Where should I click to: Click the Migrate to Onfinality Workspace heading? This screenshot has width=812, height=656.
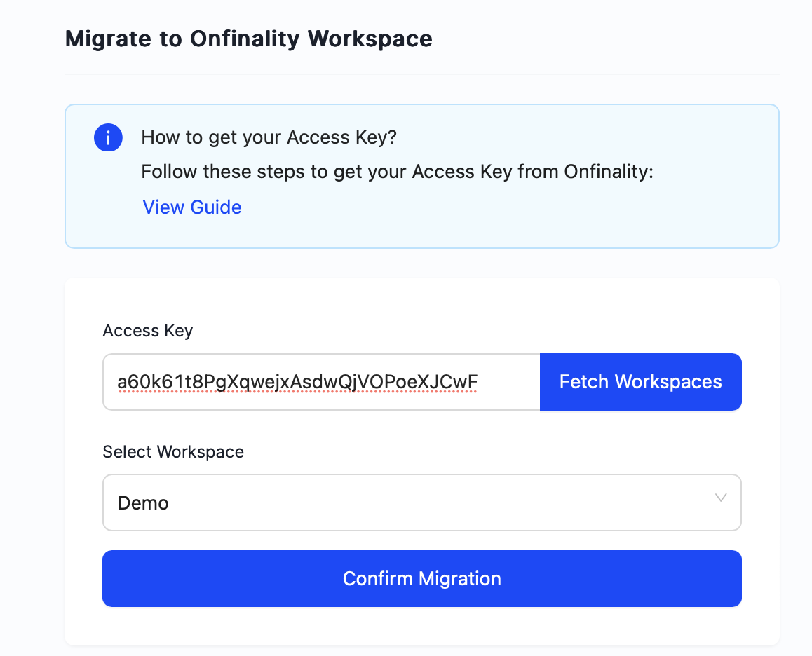coord(248,39)
